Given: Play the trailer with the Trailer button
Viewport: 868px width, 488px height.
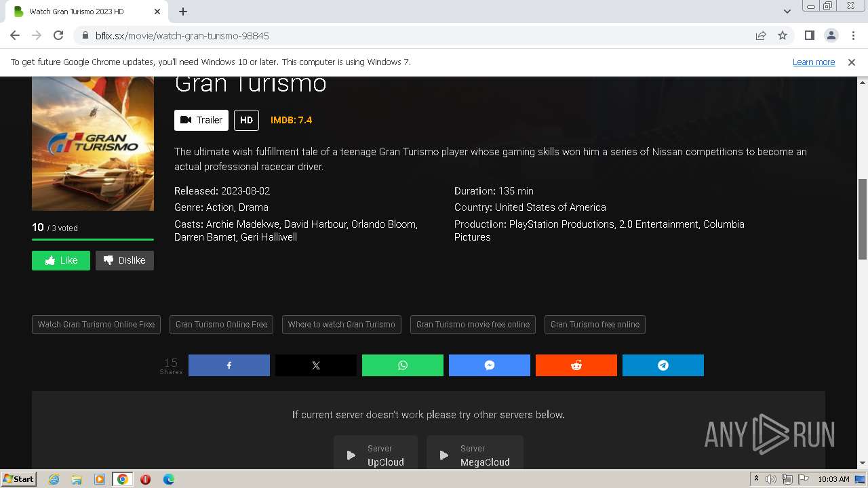Looking at the screenshot, I should tap(201, 120).
